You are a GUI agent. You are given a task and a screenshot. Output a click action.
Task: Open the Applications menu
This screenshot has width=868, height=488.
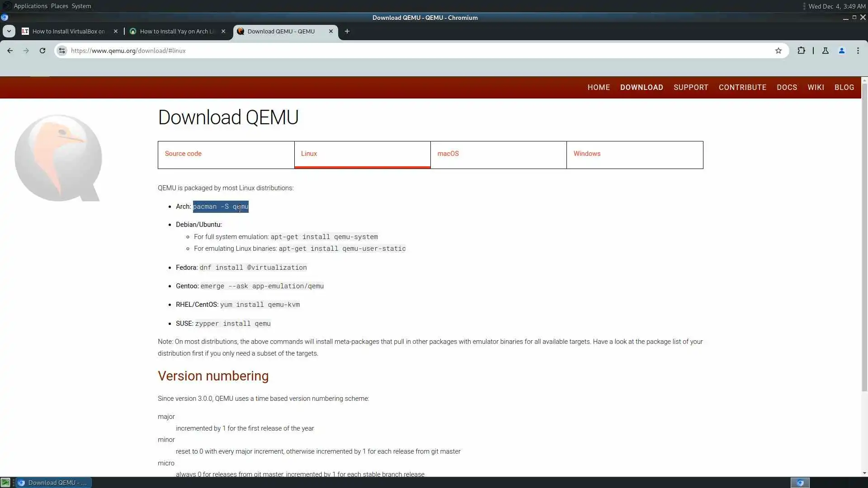coord(30,6)
